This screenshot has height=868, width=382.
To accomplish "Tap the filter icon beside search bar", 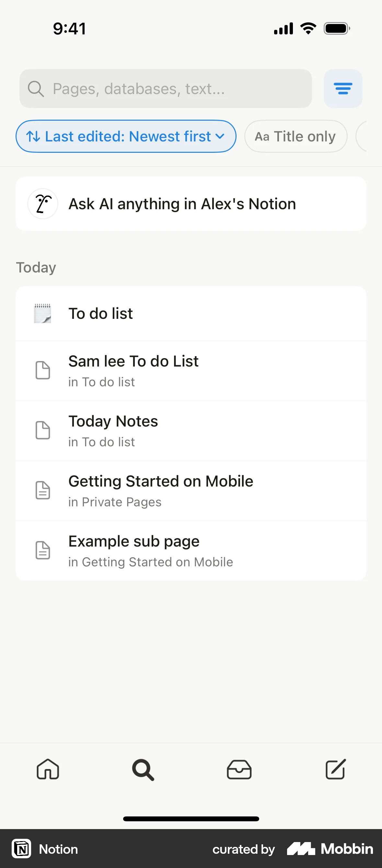I will coord(342,89).
